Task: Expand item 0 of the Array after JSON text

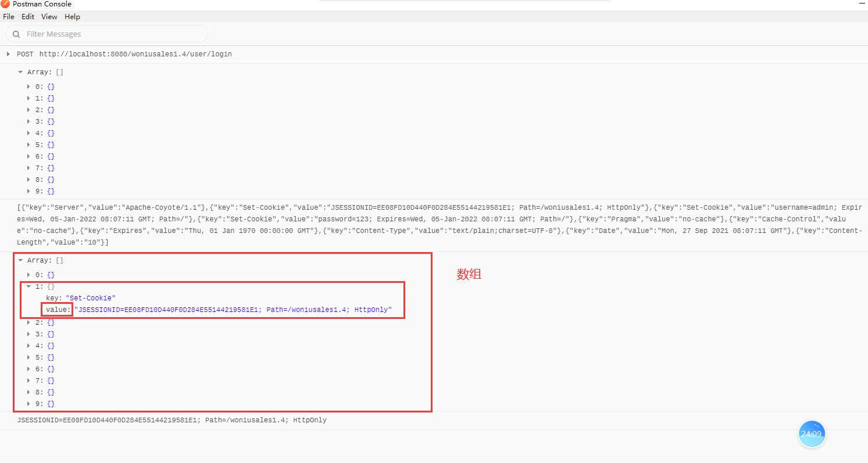Action: (28, 275)
